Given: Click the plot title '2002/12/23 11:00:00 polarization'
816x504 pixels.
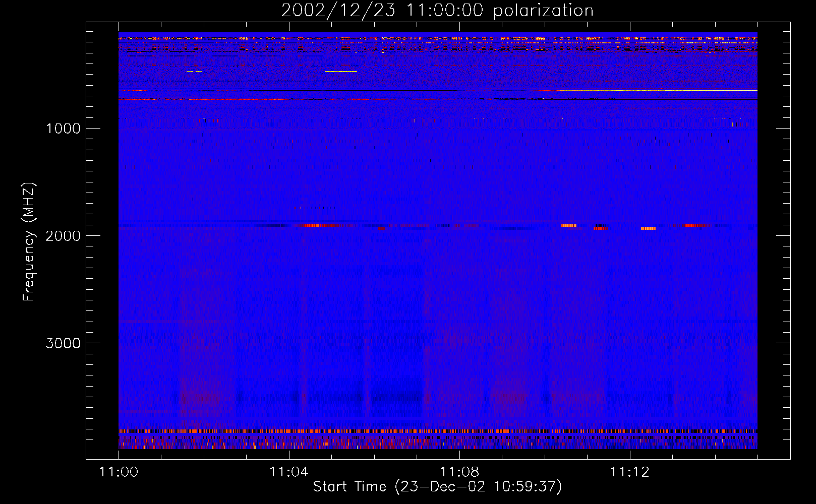Looking at the screenshot, I should pos(437,11).
